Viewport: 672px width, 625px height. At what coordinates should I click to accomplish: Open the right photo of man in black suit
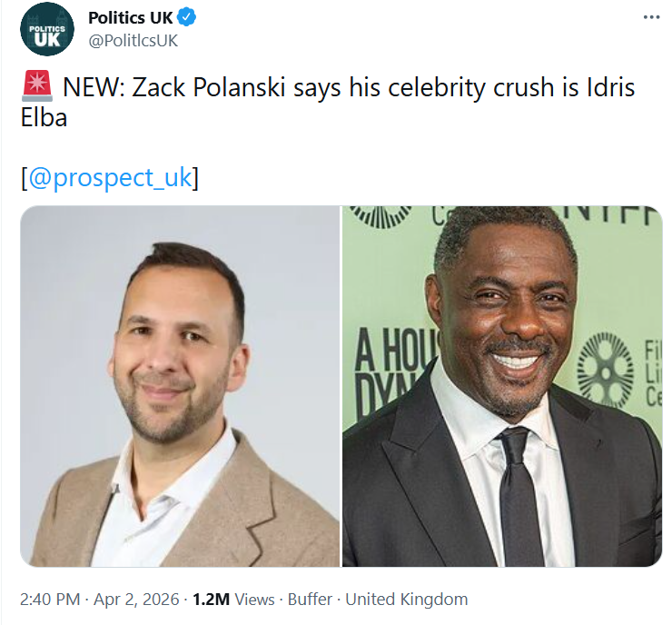point(501,386)
